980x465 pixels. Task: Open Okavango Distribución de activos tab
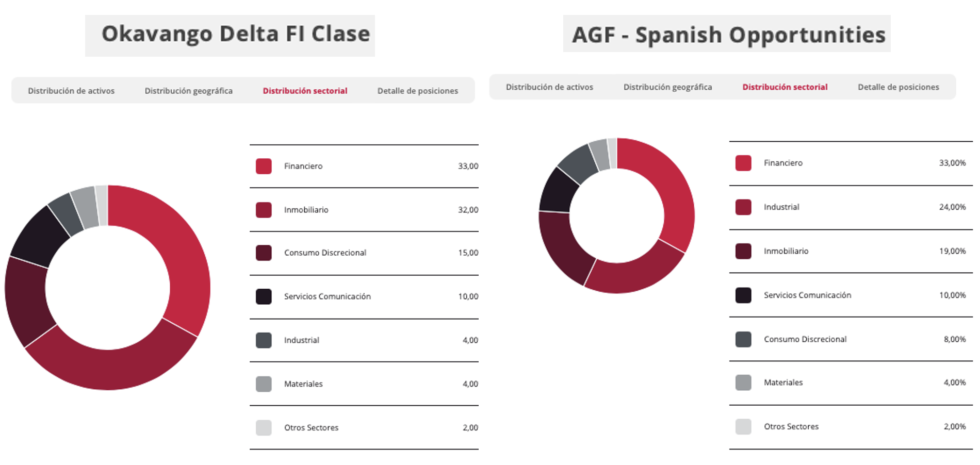point(71,91)
